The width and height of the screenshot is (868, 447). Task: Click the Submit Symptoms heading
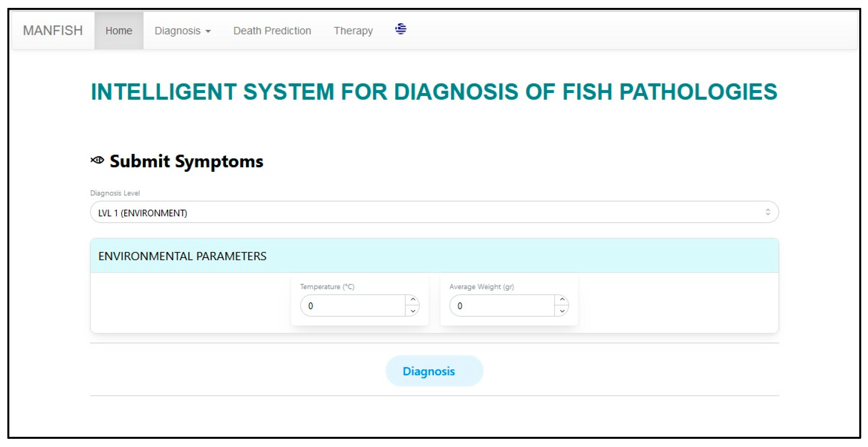[x=186, y=161]
